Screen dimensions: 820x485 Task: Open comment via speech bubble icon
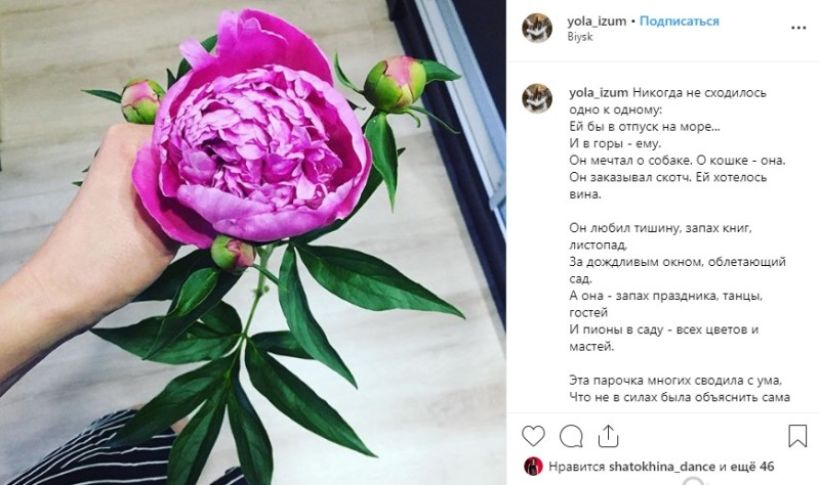pos(571,436)
